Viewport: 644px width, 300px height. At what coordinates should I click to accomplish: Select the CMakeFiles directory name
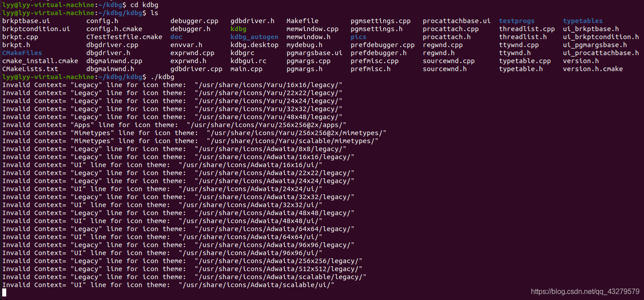22,53
